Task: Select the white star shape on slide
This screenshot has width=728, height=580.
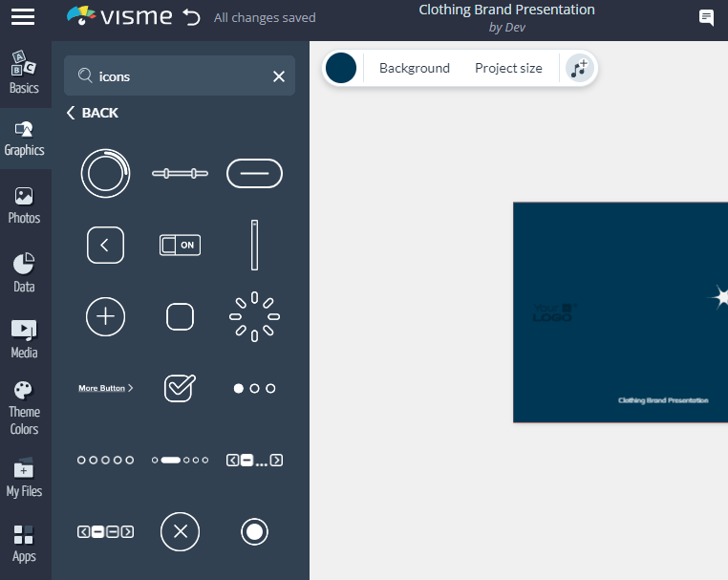Action: [718, 297]
